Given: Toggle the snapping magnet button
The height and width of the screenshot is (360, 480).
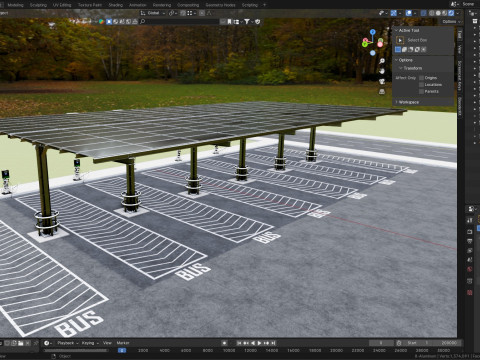Looking at the screenshot, I should pyautogui.click(x=183, y=13).
